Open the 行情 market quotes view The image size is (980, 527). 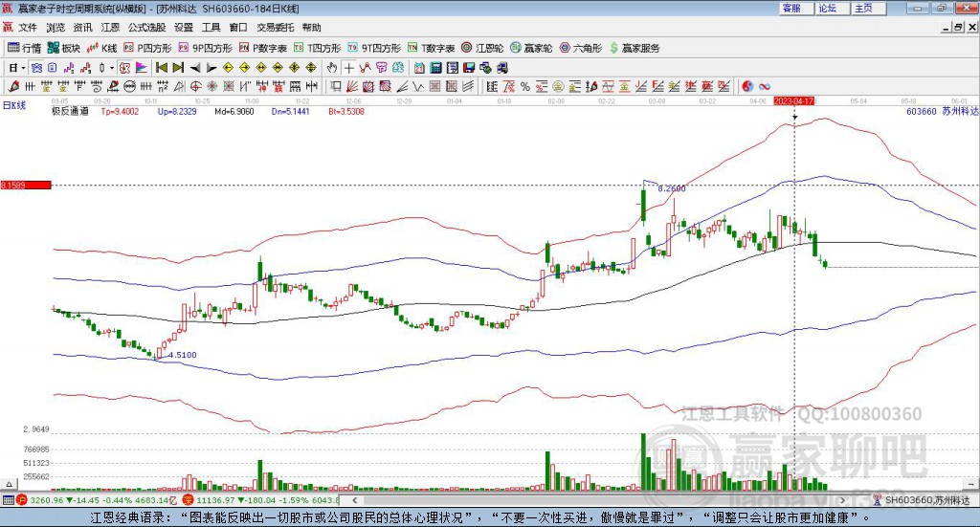(24, 48)
